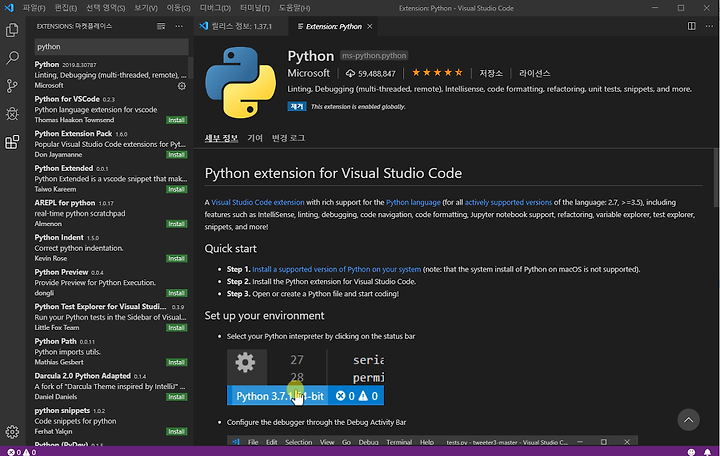Click the Python interpreter status bar screenshot image
Screen dimensions: 720x456
tap(305, 377)
